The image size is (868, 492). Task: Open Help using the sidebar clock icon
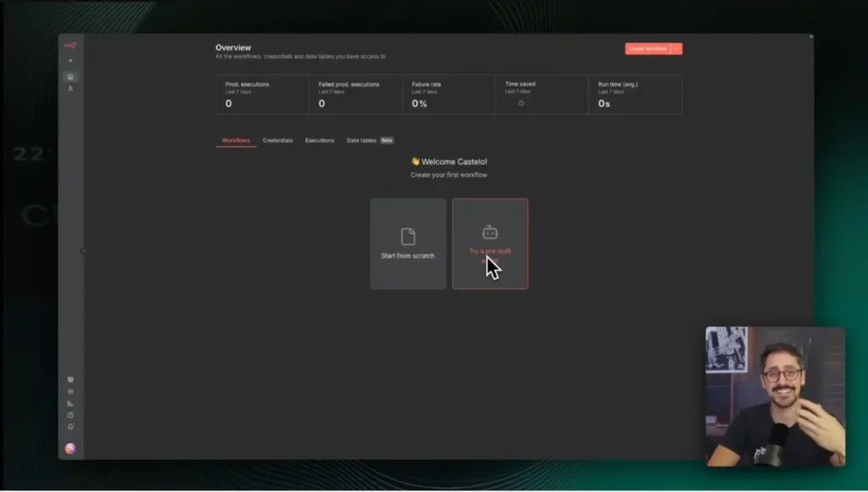pos(71,415)
